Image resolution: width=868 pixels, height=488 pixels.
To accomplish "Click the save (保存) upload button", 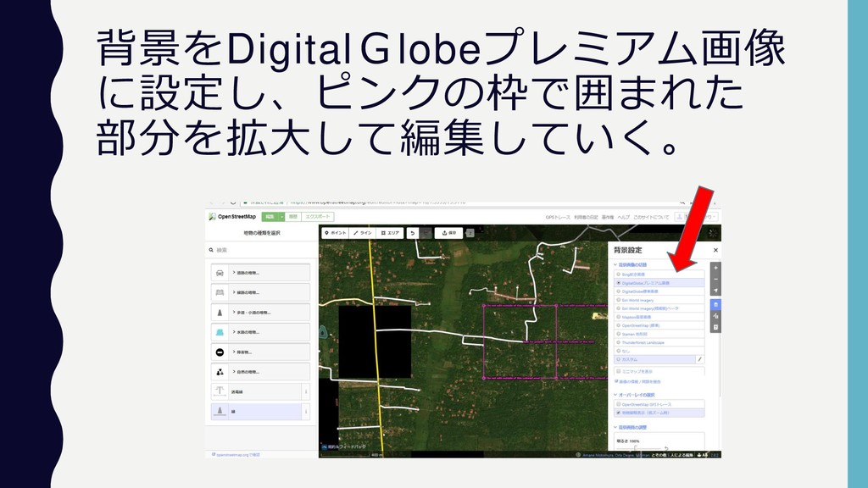I will tap(449, 233).
